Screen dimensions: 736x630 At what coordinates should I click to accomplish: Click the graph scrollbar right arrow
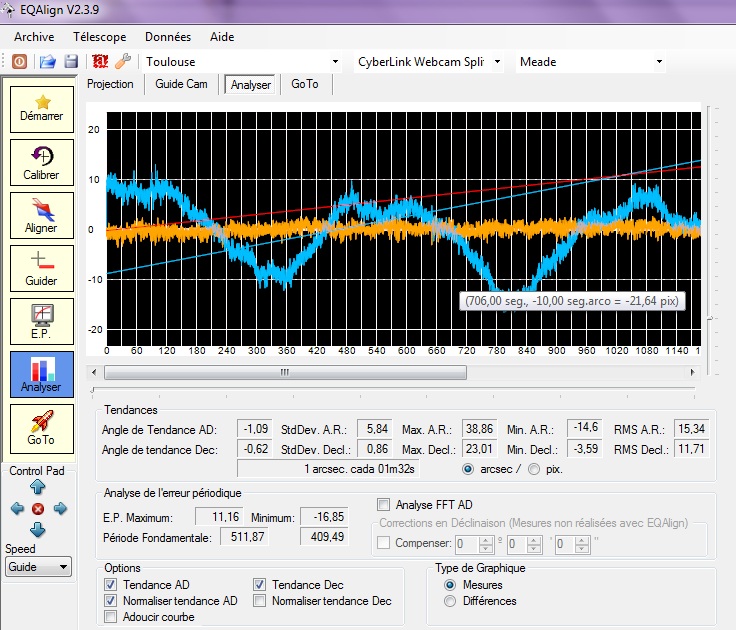click(692, 372)
